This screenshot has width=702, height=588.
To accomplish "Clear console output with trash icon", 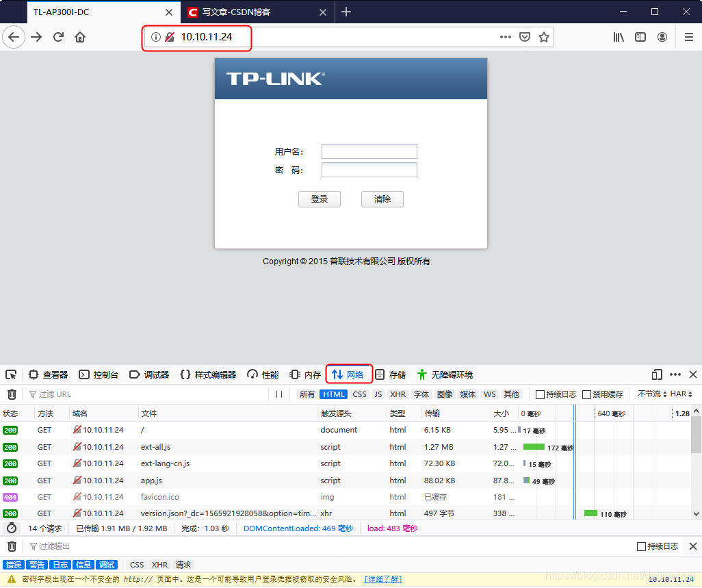I will coord(12,546).
